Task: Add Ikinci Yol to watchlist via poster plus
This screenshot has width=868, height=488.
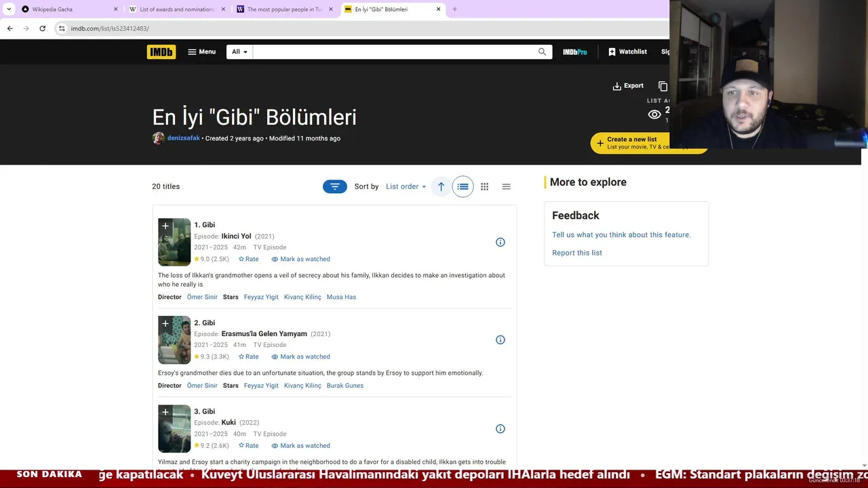Action: (x=165, y=226)
